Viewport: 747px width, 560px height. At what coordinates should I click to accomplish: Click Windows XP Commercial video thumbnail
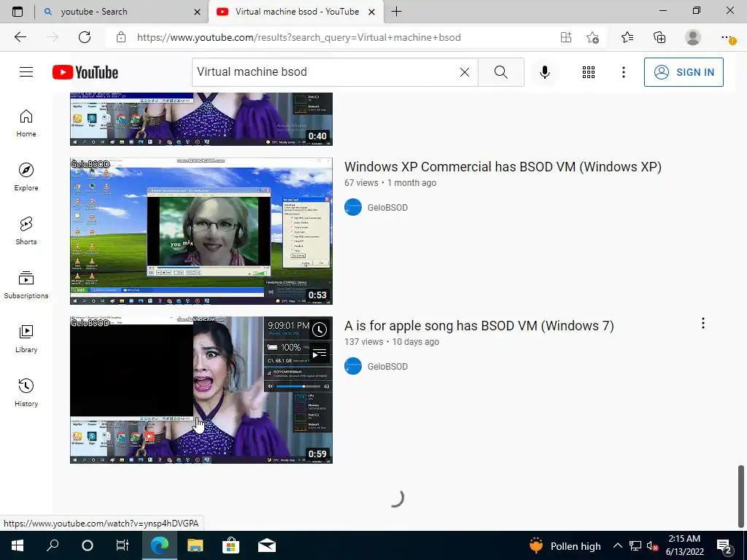[201, 231]
